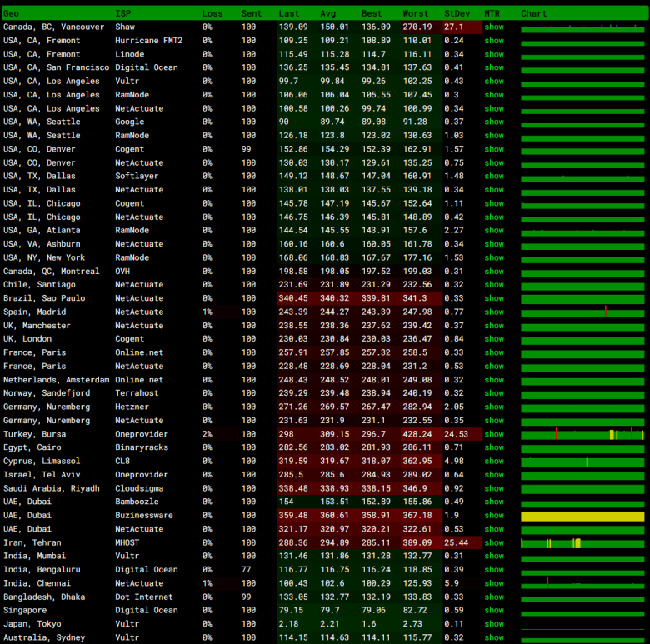
Task: Click show for Cyprus Limassol CL8
Action: (494, 462)
